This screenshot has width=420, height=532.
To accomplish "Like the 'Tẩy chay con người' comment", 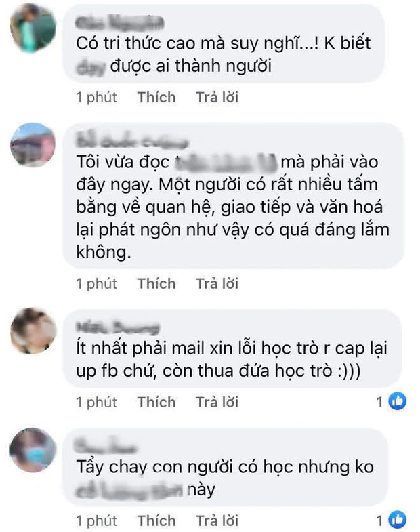I will [x=156, y=520].
